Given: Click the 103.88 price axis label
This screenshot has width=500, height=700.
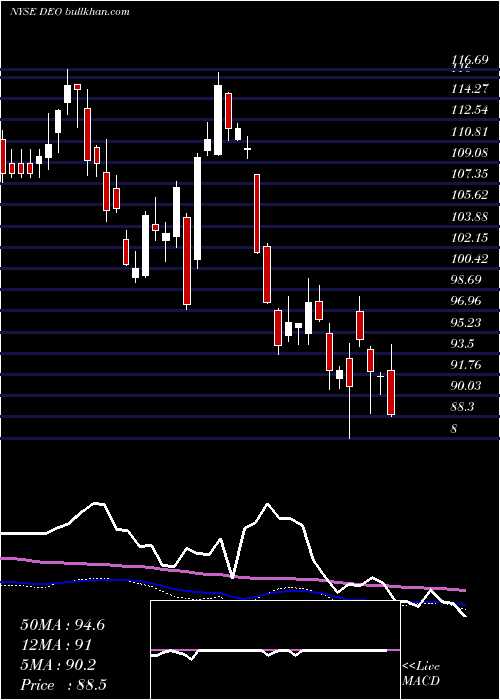Looking at the screenshot, I should pos(469,217).
